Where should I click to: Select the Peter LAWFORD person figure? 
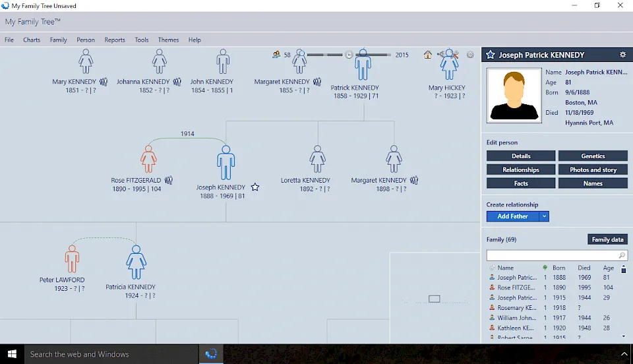point(72,258)
